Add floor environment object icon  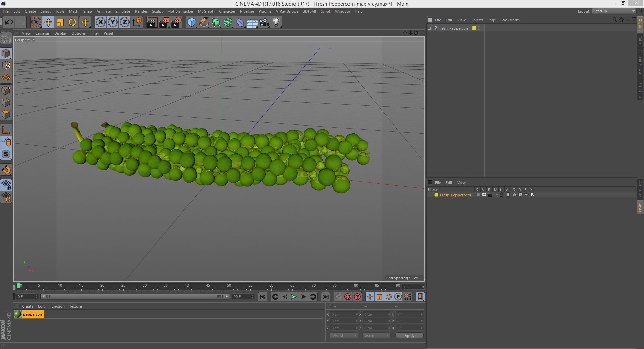[252, 22]
